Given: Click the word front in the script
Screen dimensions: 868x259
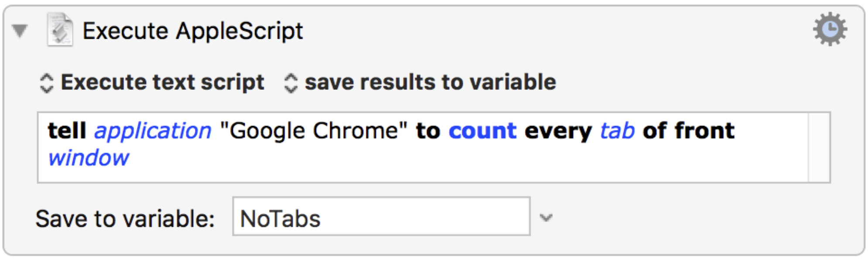Looking at the screenshot, I should point(704,131).
